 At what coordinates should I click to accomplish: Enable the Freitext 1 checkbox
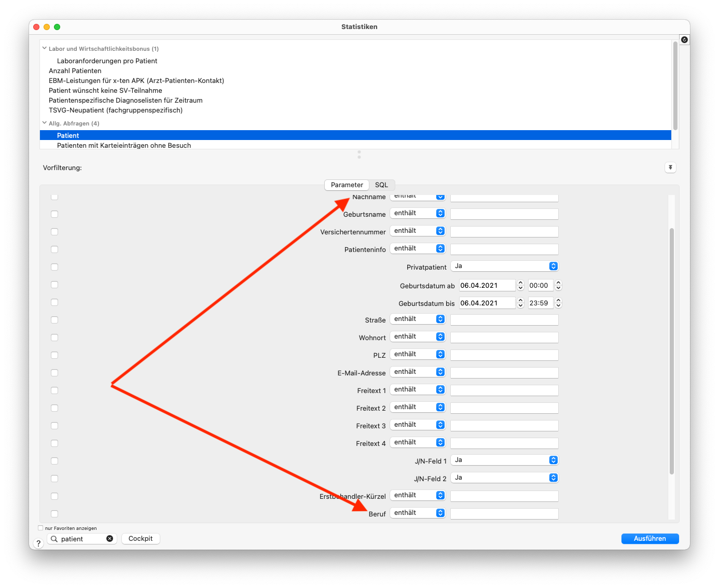[54, 390]
